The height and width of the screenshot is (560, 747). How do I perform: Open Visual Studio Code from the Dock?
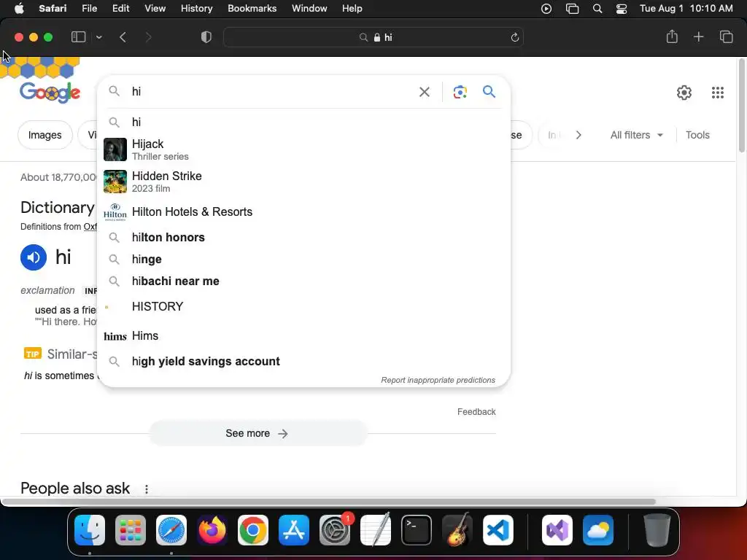(x=498, y=530)
